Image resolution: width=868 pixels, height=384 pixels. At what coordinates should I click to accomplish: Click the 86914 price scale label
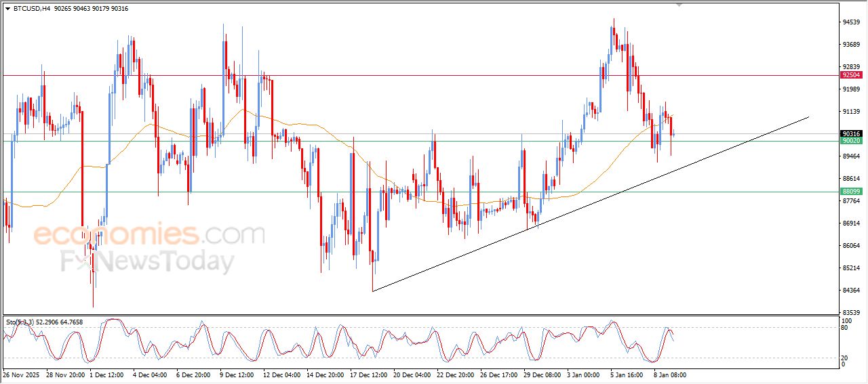[x=850, y=223]
